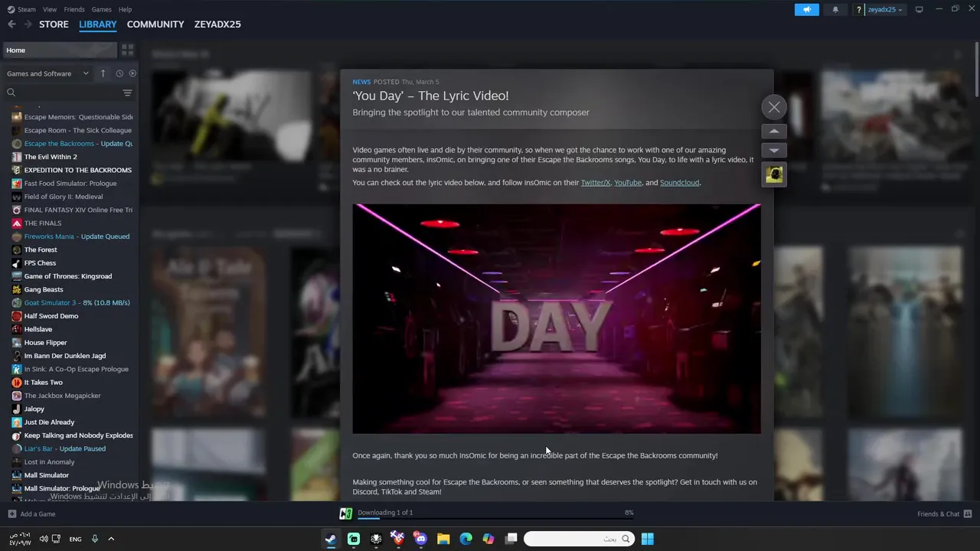Select THE FINALS in library
The image size is (980, 551).
pyautogui.click(x=43, y=223)
